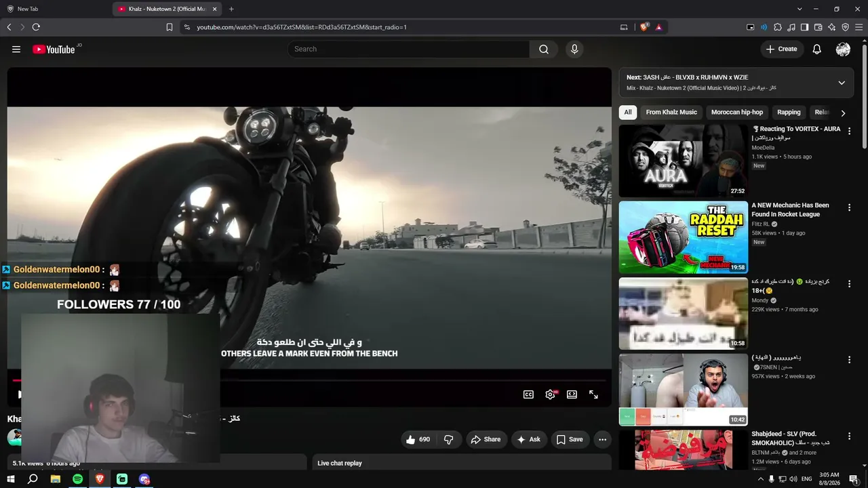
Task: Open Windows notification center
Action: [854, 479]
